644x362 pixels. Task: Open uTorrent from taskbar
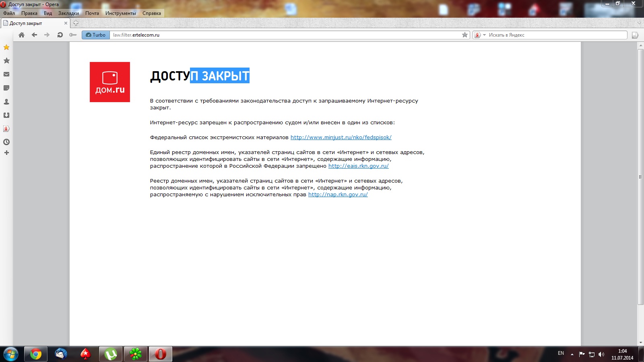111,354
